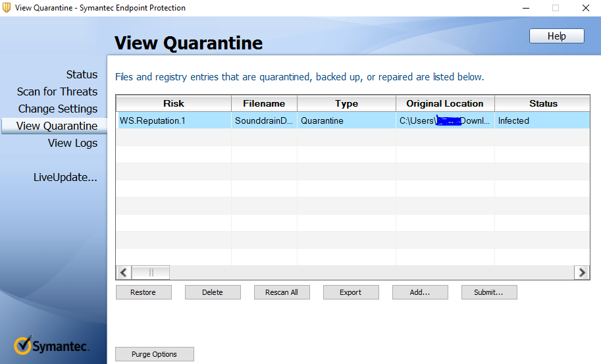Click right arrow of horizontal scrollbar
Viewport: 601px width, 364px height.
[582, 273]
